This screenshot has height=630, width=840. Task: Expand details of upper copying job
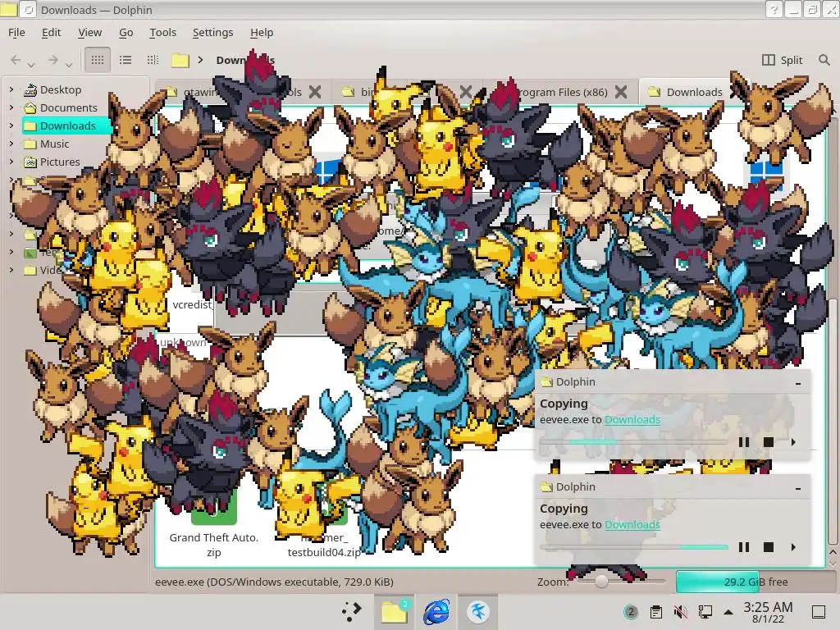793,442
